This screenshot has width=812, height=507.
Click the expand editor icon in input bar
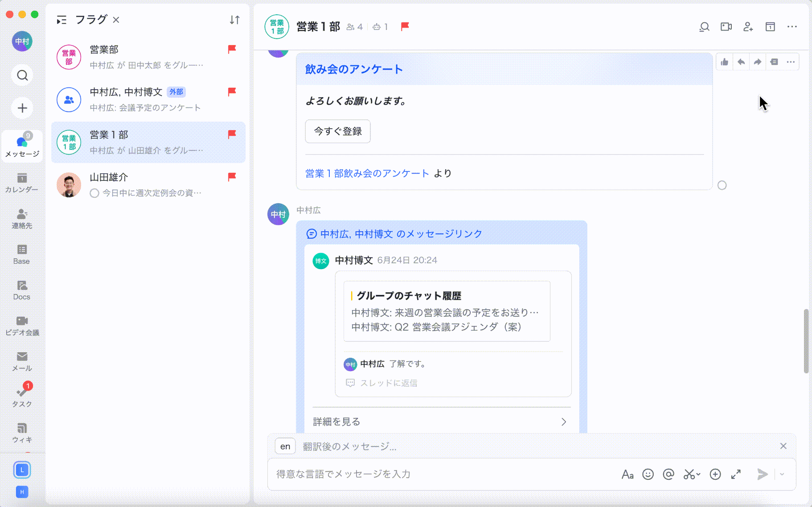point(736,474)
